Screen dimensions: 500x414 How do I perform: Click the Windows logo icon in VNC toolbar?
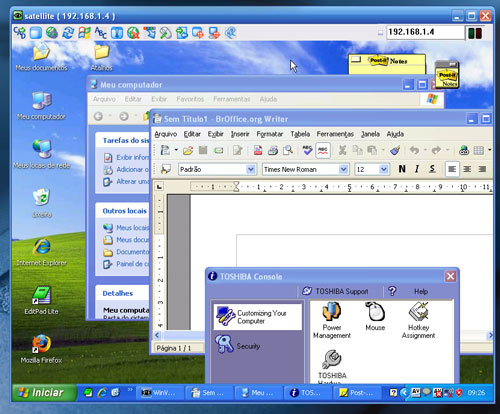point(84,33)
